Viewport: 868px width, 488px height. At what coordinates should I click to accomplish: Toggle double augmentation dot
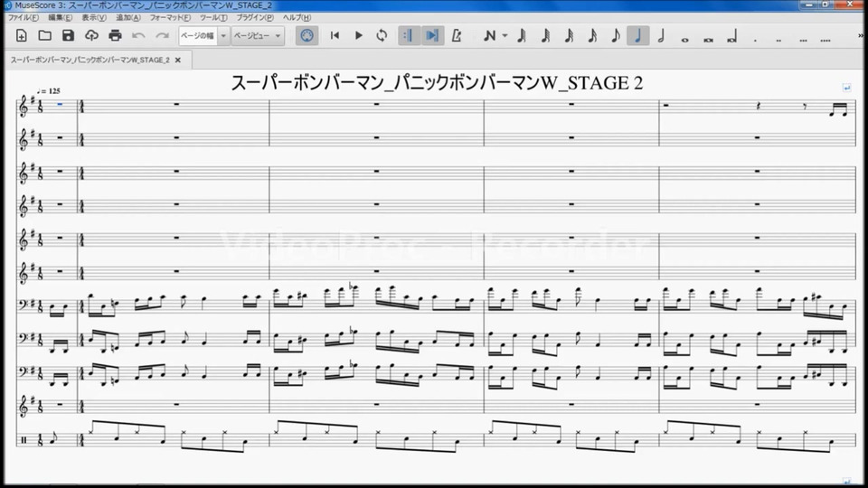tap(778, 39)
